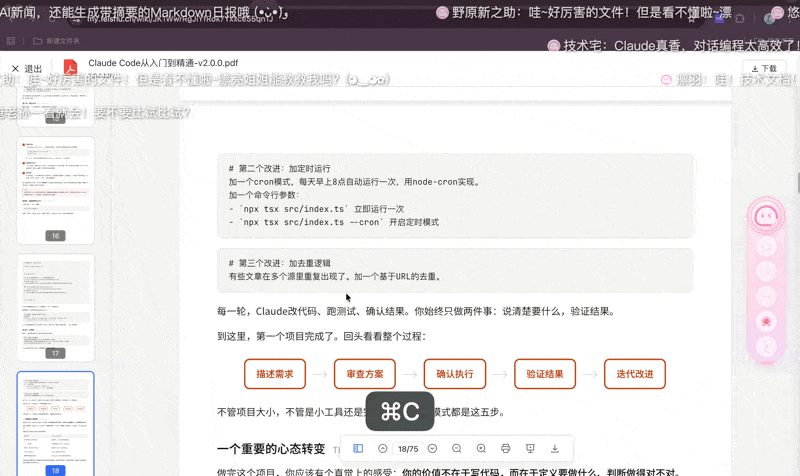The image size is (800, 476).
Task: Toggle the thumbnail sidebar panel icon
Action: tap(358, 448)
